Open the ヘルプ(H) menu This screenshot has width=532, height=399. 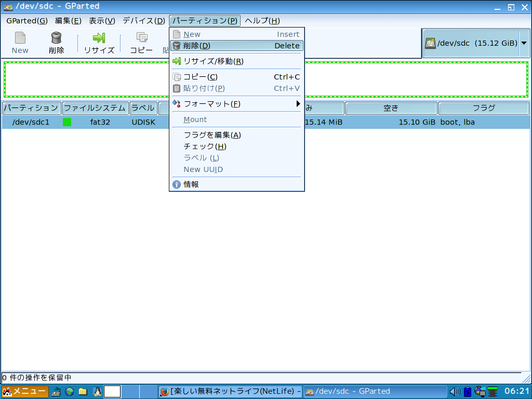[262, 21]
